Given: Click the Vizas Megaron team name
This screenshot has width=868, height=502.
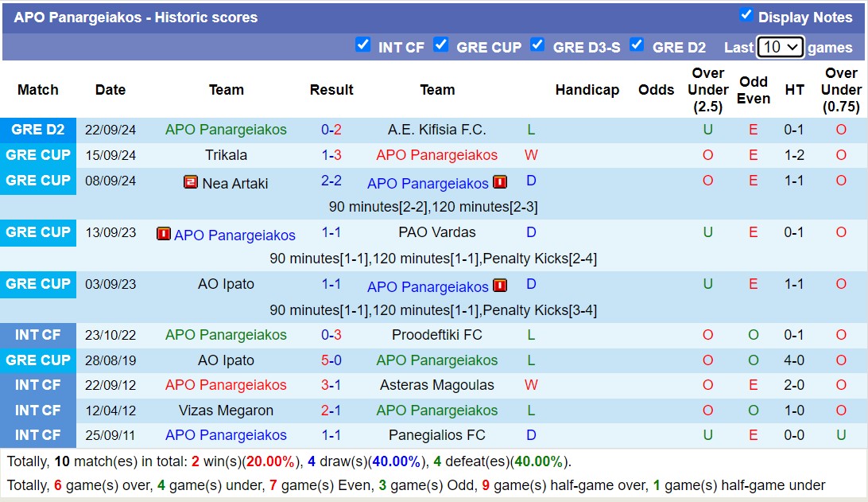Looking at the screenshot, I should 227,411.
